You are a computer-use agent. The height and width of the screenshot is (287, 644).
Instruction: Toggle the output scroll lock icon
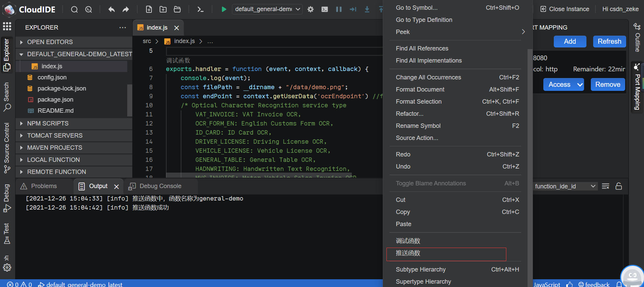[x=618, y=186]
